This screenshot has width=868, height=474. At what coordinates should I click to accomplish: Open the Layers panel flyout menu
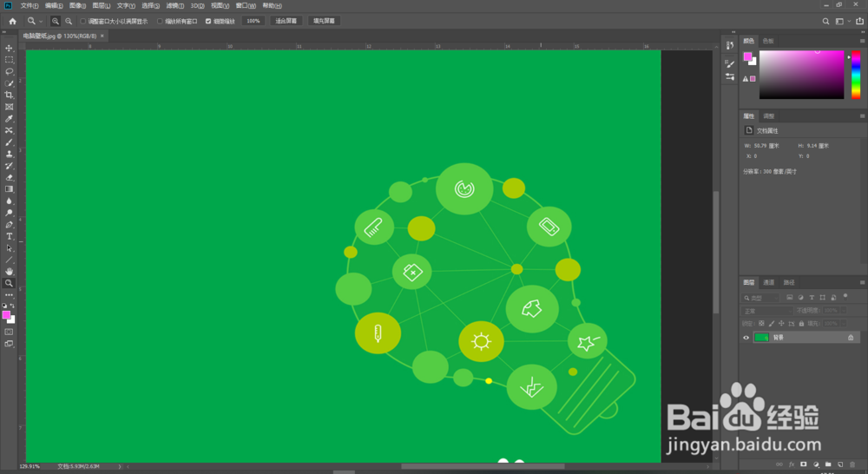tap(862, 282)
